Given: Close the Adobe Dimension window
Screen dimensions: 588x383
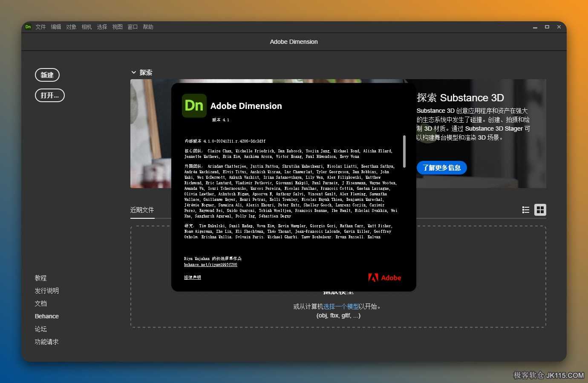Looking at the screenshot, I should (x=559, y=27).
